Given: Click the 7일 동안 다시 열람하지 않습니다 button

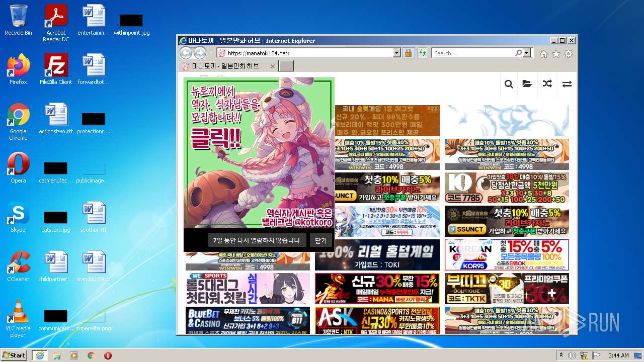Looking at the screenshot, I should tap(257, 240).
